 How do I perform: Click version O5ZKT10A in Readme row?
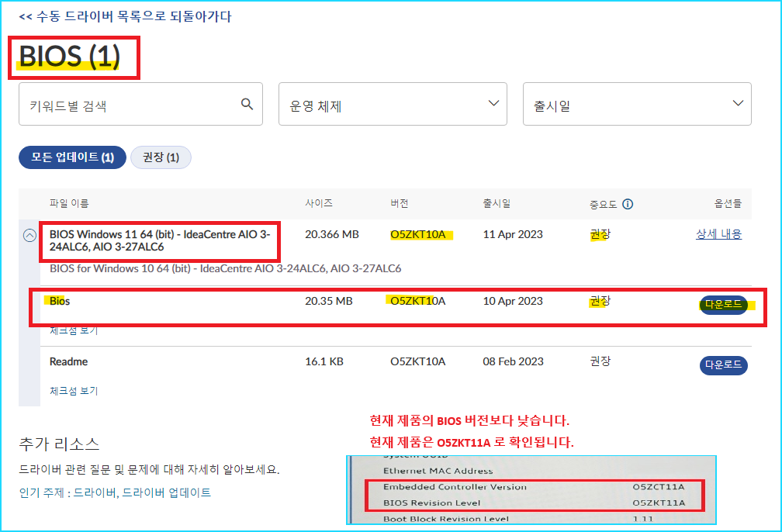418,361
